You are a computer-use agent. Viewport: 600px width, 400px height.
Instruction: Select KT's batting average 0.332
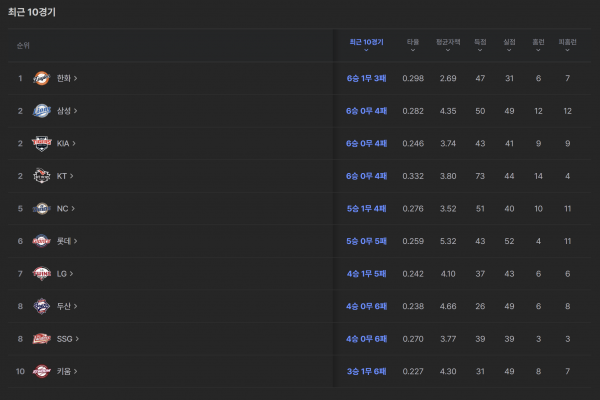tap(413, 176)
